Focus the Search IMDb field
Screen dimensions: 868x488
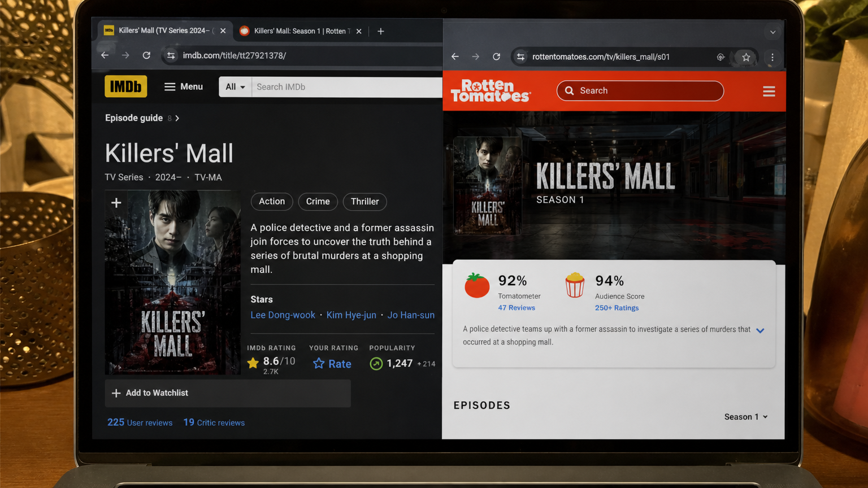pos(347,87)
